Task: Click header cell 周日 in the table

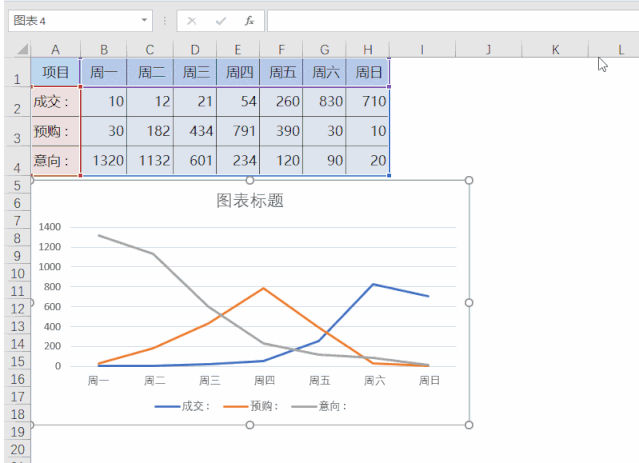Action: pyautogui.click(x=368, y=73)
